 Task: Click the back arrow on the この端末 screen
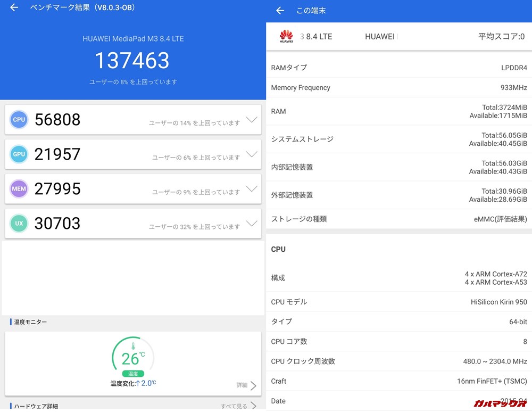click(x=280, y=10)
